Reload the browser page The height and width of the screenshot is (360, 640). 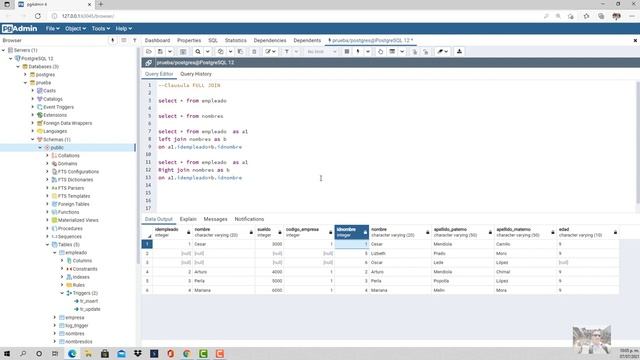coord(38,16)
